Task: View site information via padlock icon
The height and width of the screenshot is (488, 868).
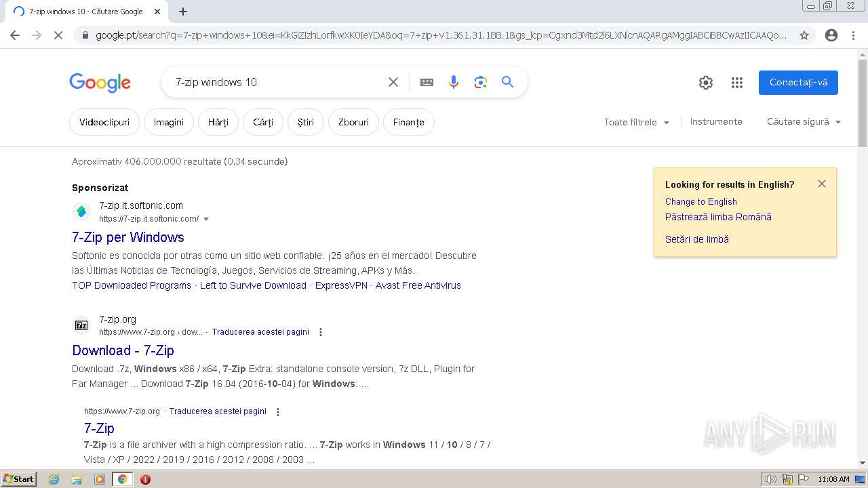Action: click(85, 35)
